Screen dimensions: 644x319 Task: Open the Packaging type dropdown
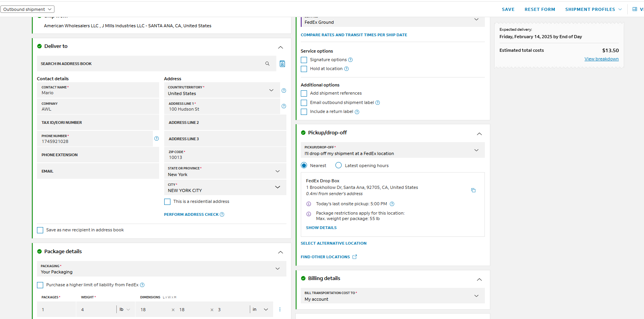click(161, 269)
